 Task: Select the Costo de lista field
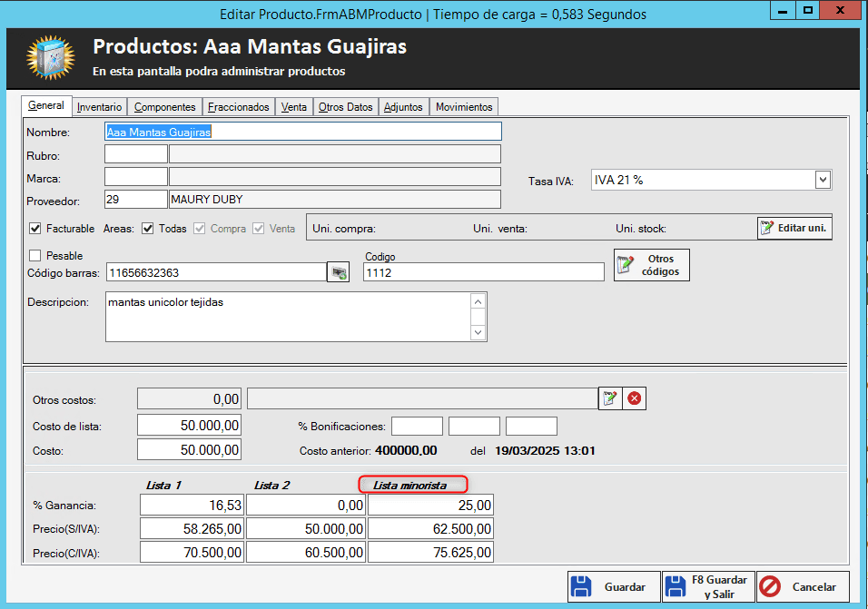coord(190,426)
